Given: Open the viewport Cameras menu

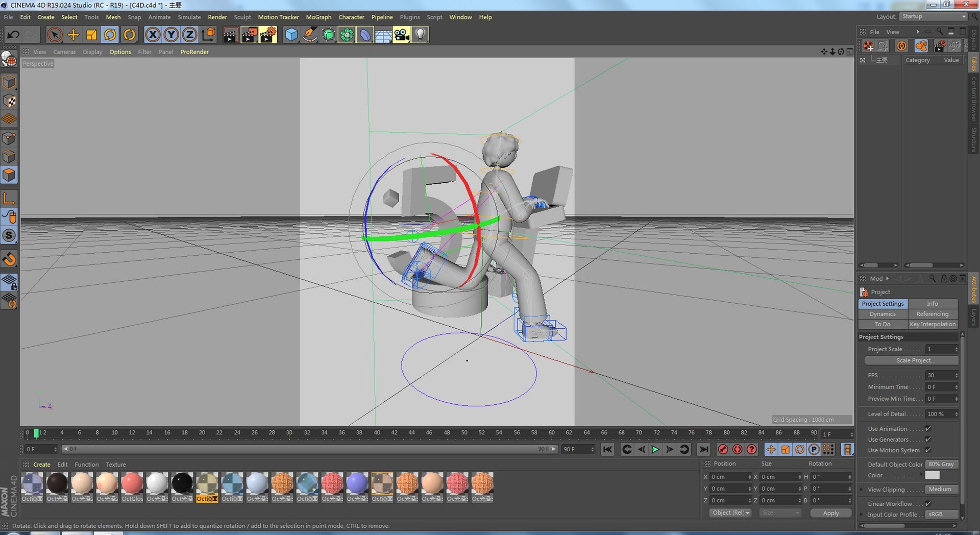Looking at the screenshot, I should 64,52.
